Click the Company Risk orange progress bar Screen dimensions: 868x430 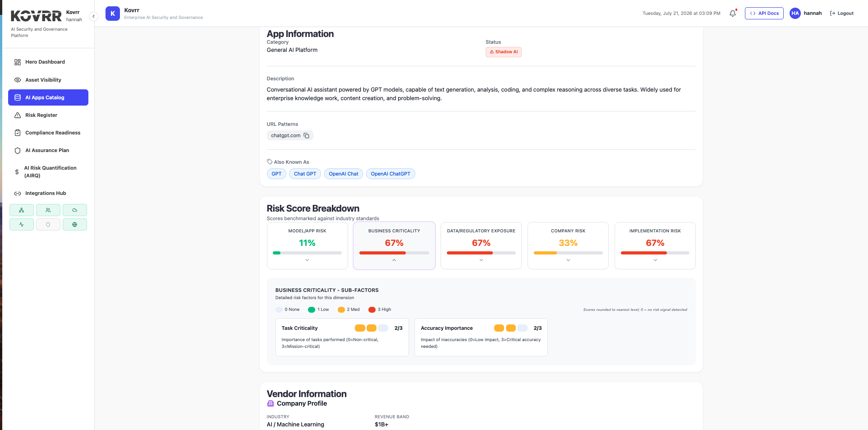point(568,253)
